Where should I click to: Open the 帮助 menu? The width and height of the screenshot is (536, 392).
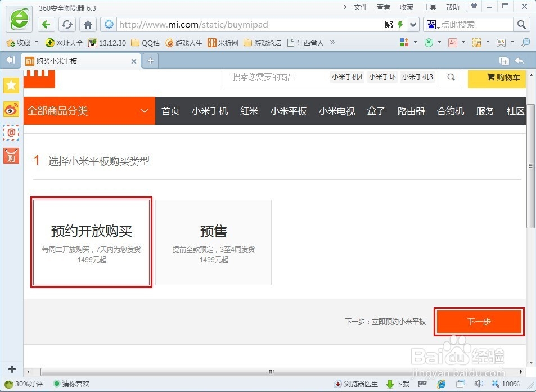[x=453, y=7]
